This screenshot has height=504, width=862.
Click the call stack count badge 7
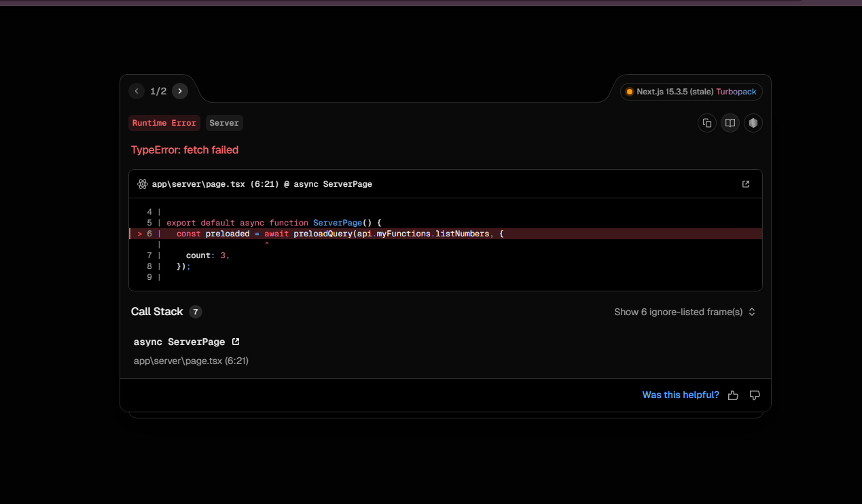(196, 312)
